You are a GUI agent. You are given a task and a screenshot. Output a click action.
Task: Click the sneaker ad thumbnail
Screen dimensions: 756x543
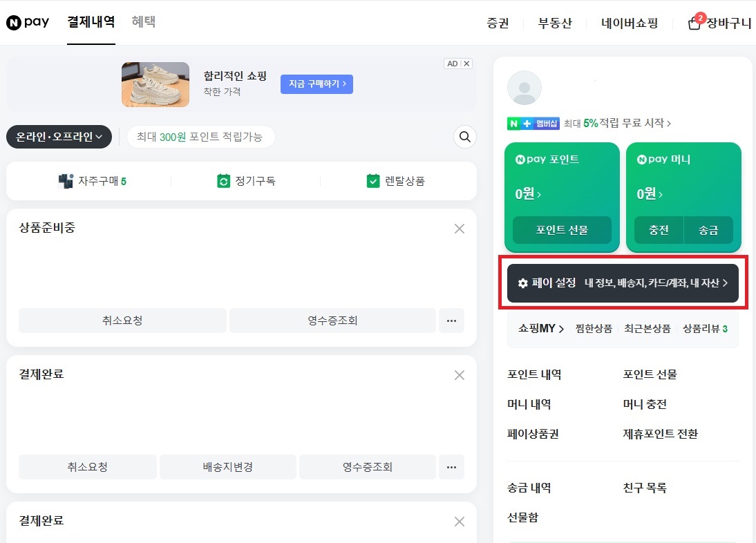coord(155,84)
